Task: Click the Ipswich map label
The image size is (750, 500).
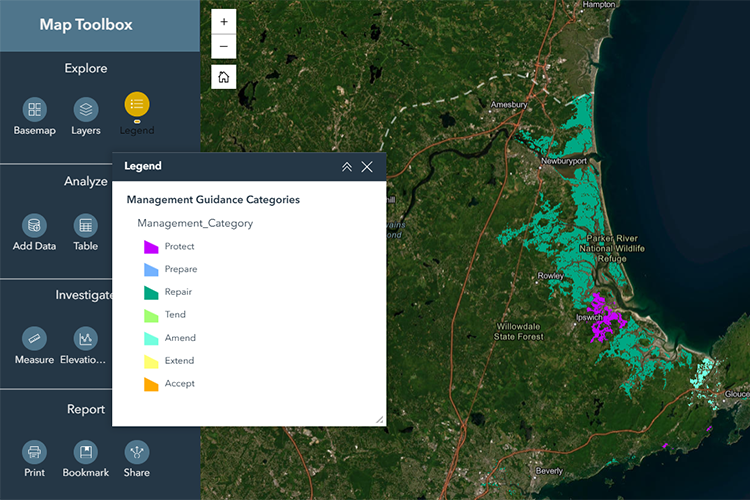Action: coord(589,317)
